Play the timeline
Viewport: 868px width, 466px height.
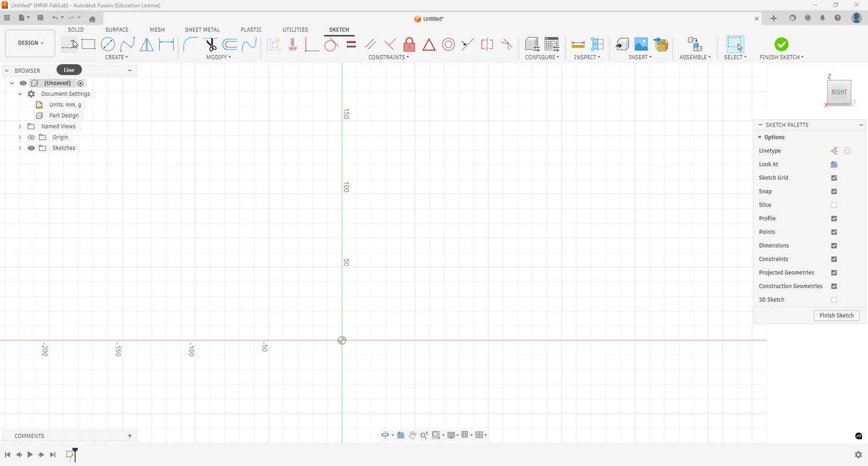pyautogui.click(x=30, y=454)
